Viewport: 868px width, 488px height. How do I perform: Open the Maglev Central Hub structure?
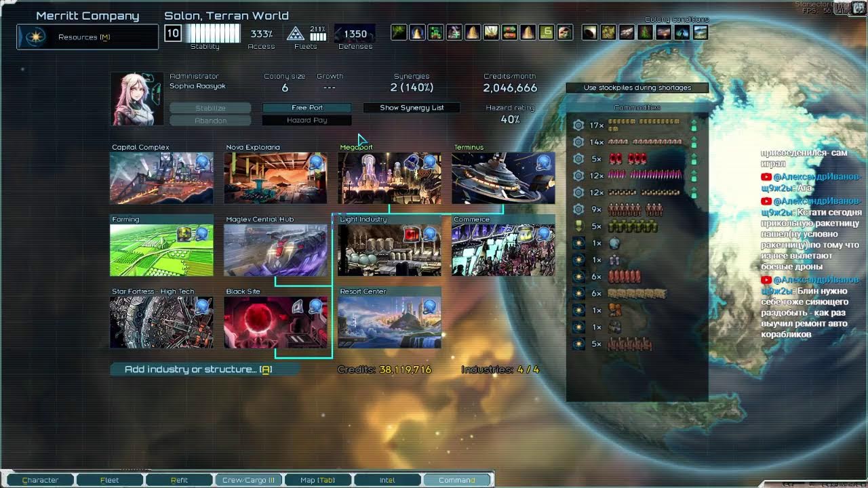coord(275,250)
